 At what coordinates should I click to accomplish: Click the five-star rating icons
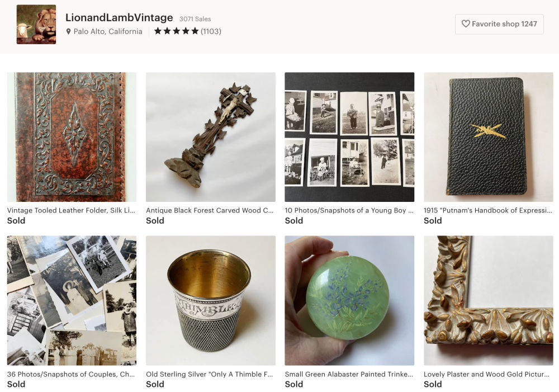tap(176, 31)
